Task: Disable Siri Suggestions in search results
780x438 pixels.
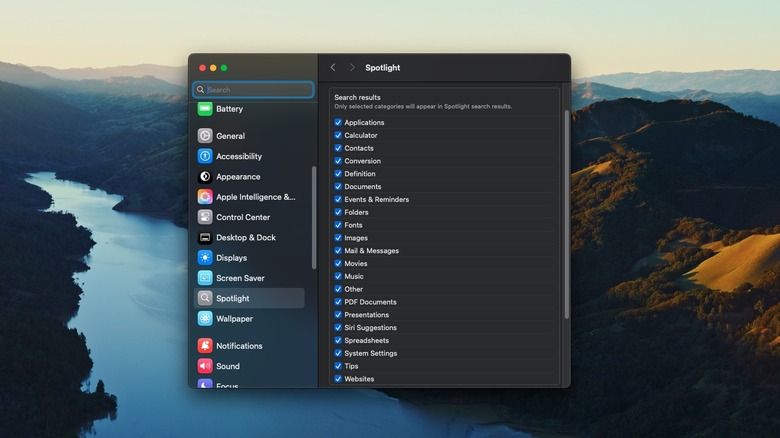Action: (338, 328)
